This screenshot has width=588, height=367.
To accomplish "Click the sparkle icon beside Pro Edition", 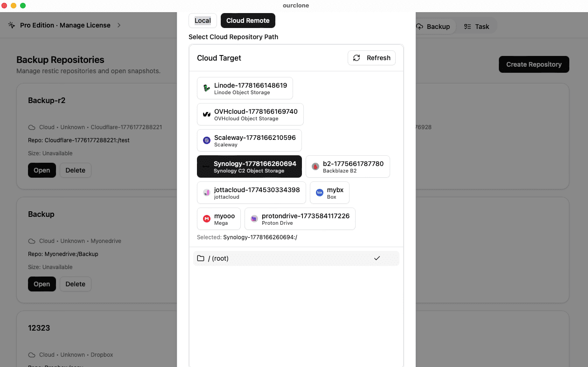I will 12,25.
